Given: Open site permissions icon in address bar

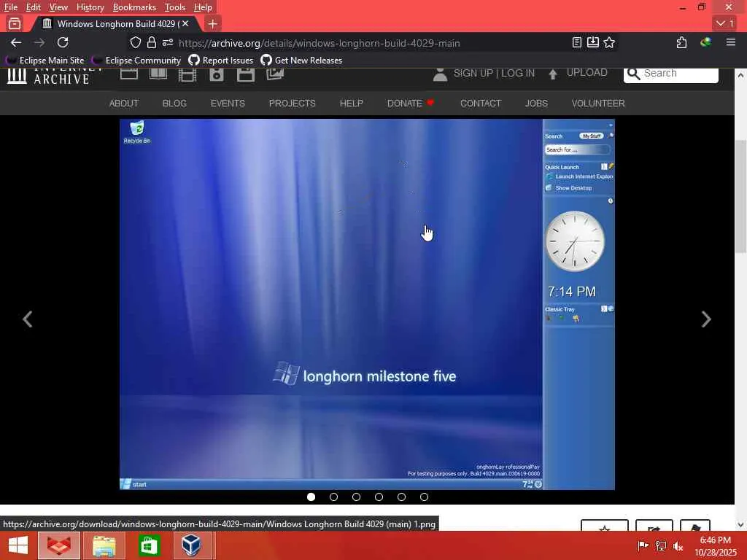Looking at the screenshot, I should (167, 43).
